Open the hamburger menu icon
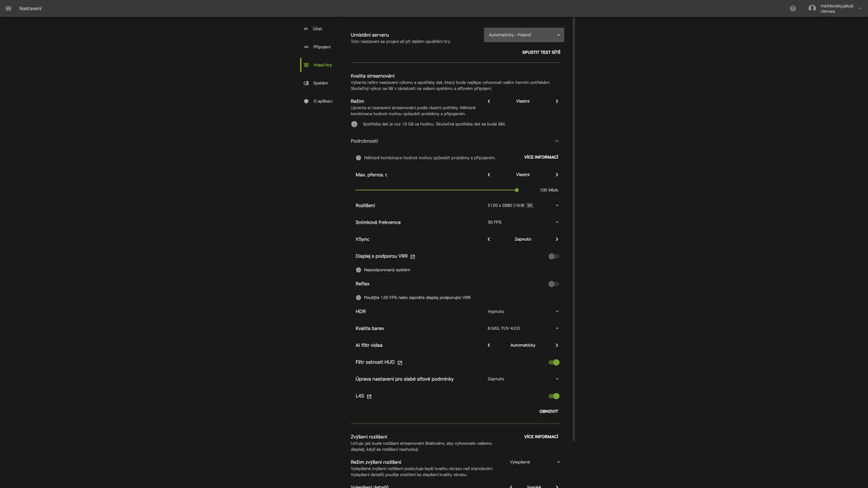The image size is (868, 488). coord(8,8)
